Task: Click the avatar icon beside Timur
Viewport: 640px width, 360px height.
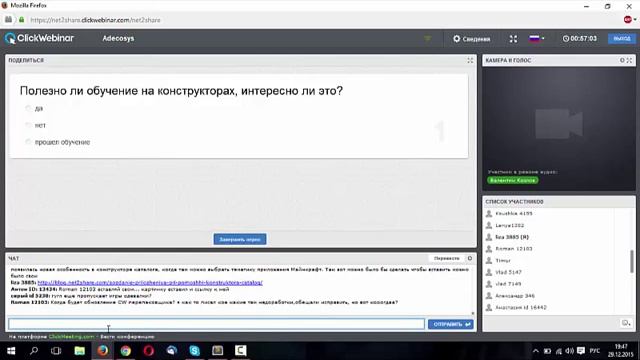Action: pyautogui.click(x=489, y=260)
